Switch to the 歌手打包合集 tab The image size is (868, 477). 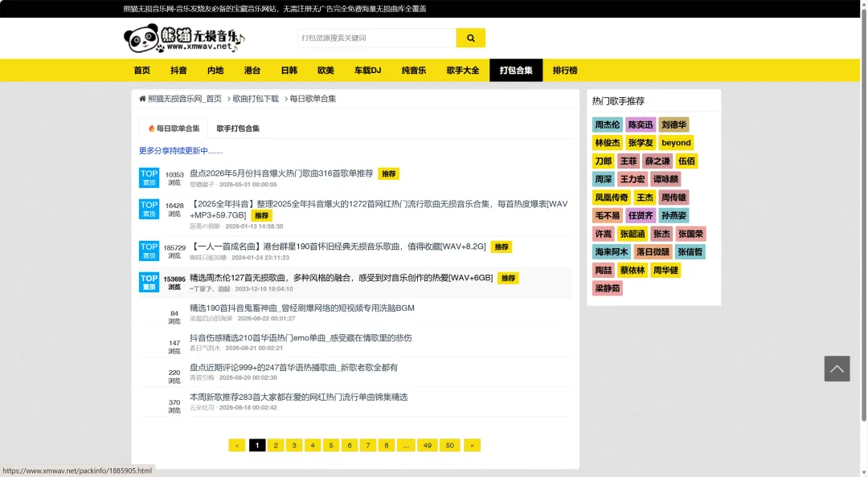[238, 128]
